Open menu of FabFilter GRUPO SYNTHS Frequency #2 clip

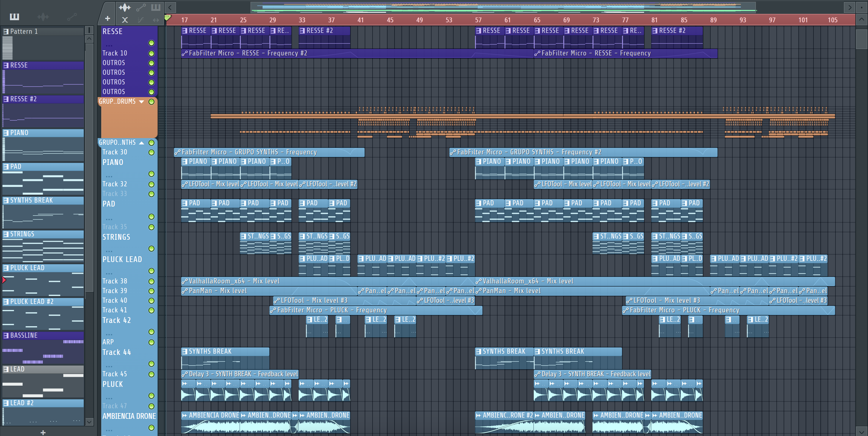click(x=453, y=152)
